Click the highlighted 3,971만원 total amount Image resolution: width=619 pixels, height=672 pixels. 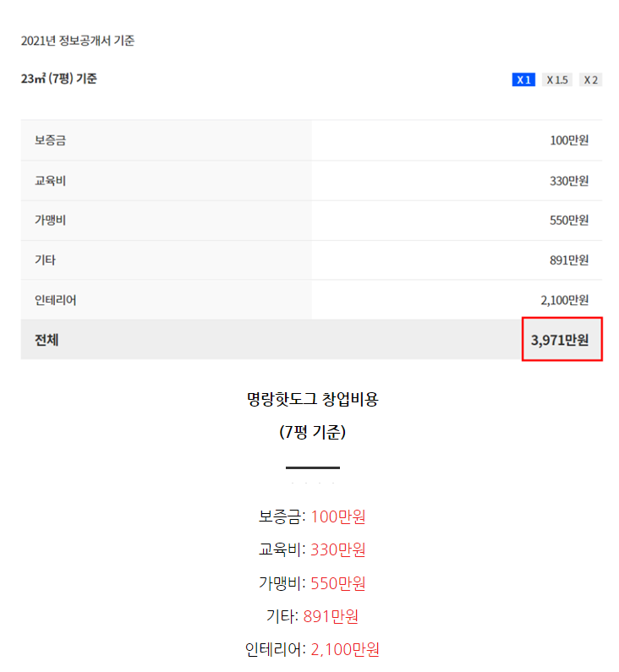point(561,340)
